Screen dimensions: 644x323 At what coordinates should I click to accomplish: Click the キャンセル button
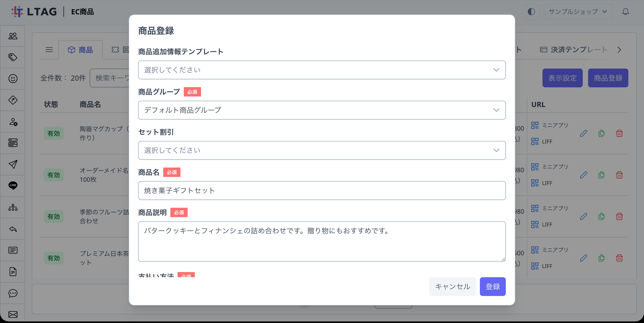tap(453, 287)
